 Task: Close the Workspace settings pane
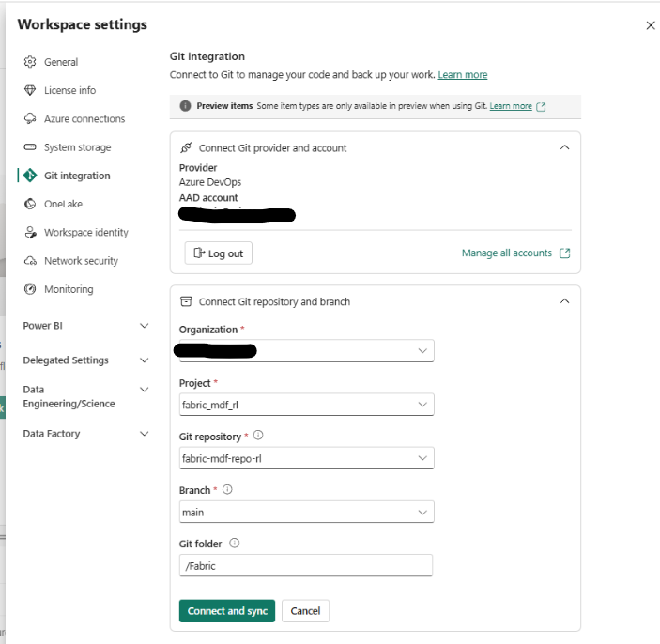[x=651, y=25]
